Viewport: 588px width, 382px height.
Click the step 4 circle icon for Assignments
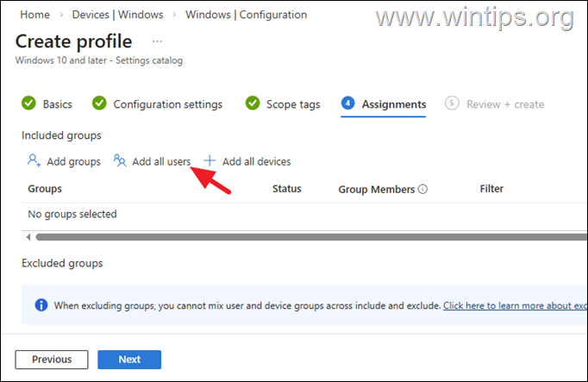click(347, 103)
